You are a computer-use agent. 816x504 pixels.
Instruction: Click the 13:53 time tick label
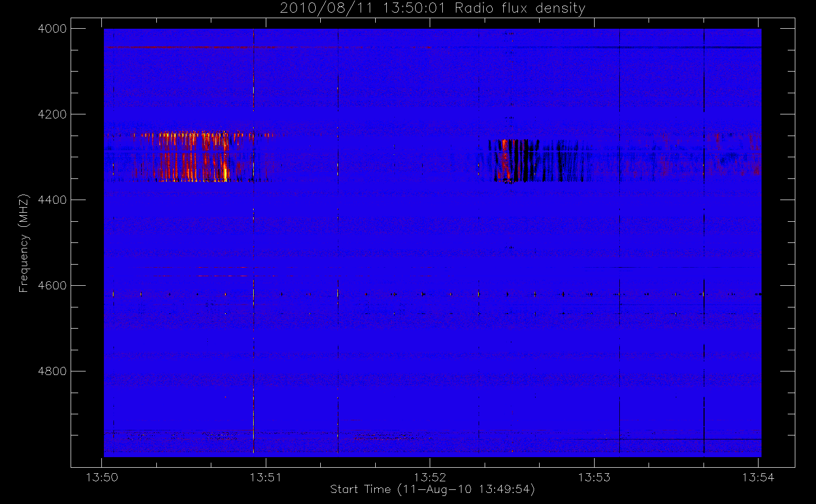(594, 477)
